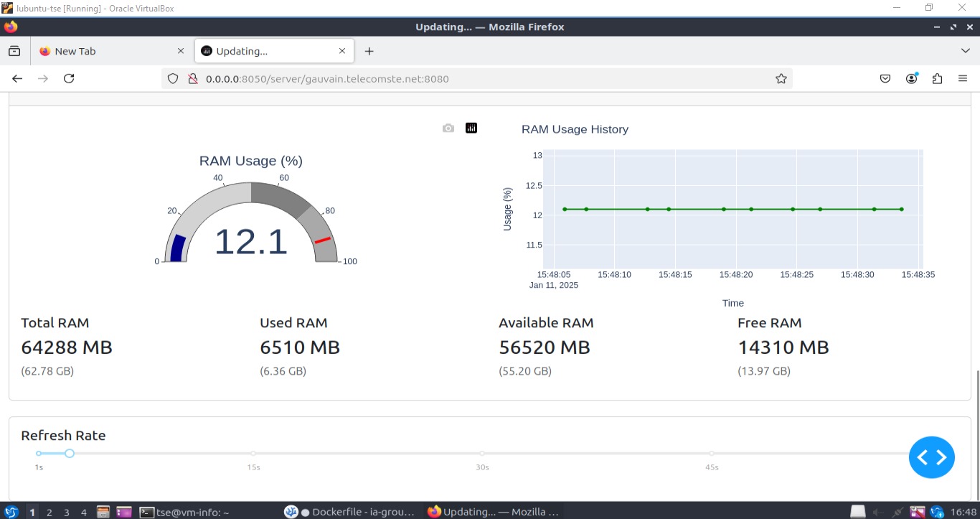Bookmark the page with the star icon
The image size is (980, 519).
tap(781, 78)
